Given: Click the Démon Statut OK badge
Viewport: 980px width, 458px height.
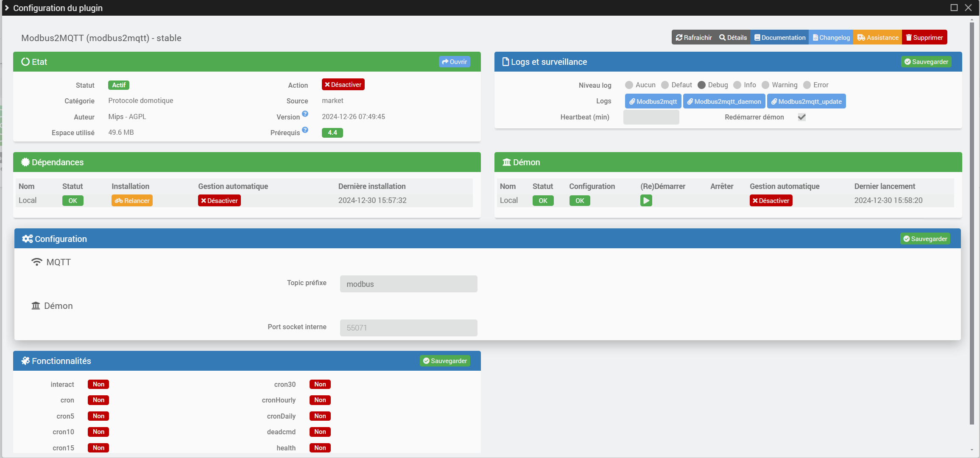Looking at the screenshot, I should click(543, 200).
